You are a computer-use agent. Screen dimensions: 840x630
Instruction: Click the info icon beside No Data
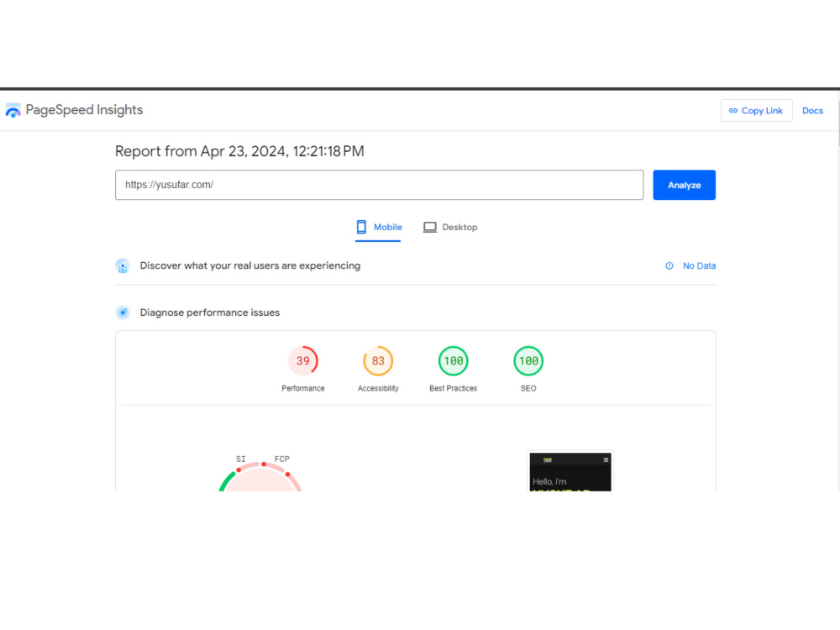(x=669, y=265)
